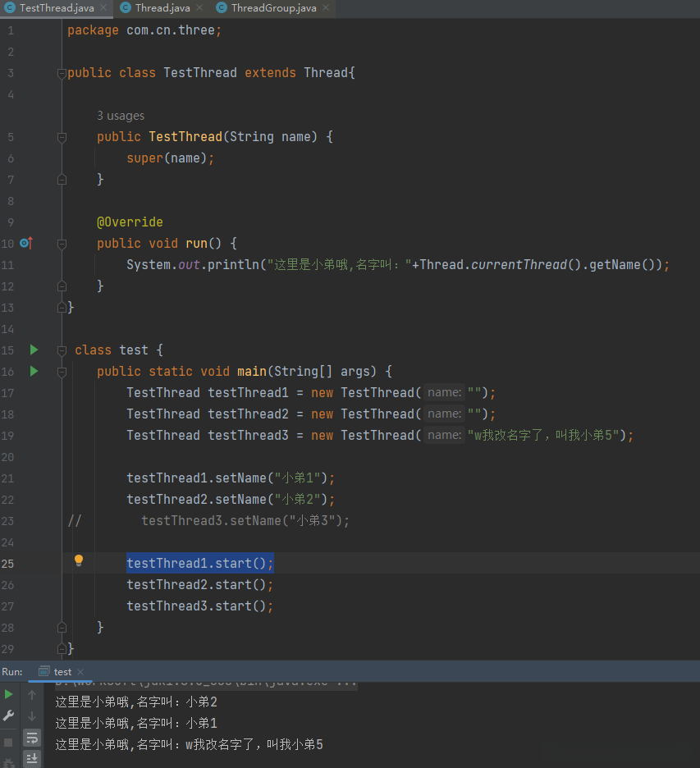The height and width of the screenshot is (768, 700).
Task: Close the TestThread.java tab
Action: pyautogui.click(x=103, y=8)
